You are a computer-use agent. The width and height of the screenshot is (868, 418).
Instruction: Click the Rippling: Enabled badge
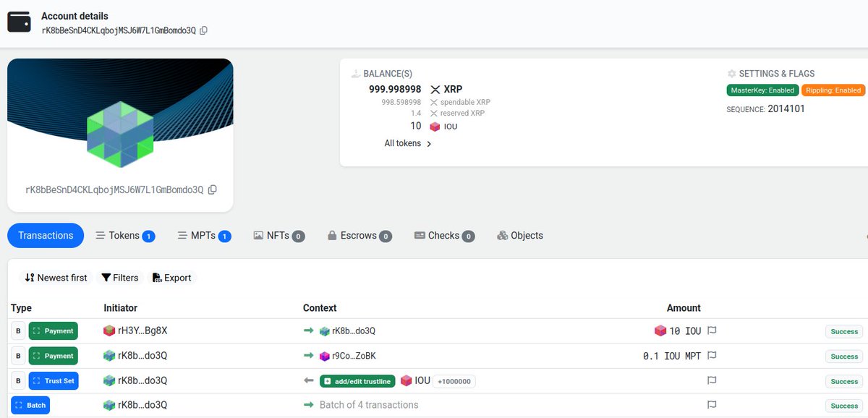[x=833, y=90]
